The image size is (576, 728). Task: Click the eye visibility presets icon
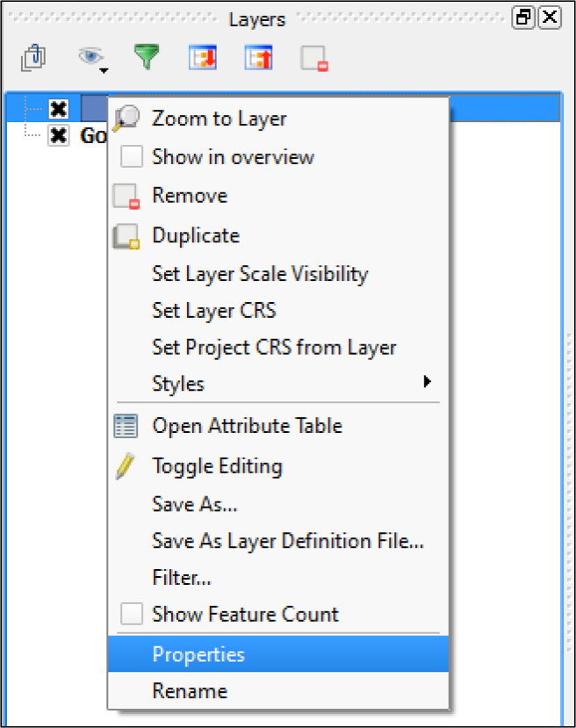click(x=89, y=57)
